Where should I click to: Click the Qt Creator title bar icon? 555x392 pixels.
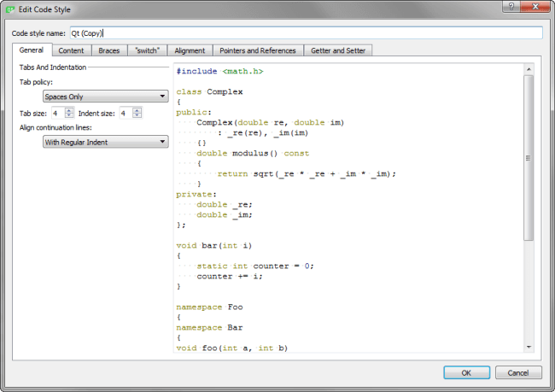pyautogui.click(x=10, y=9)
